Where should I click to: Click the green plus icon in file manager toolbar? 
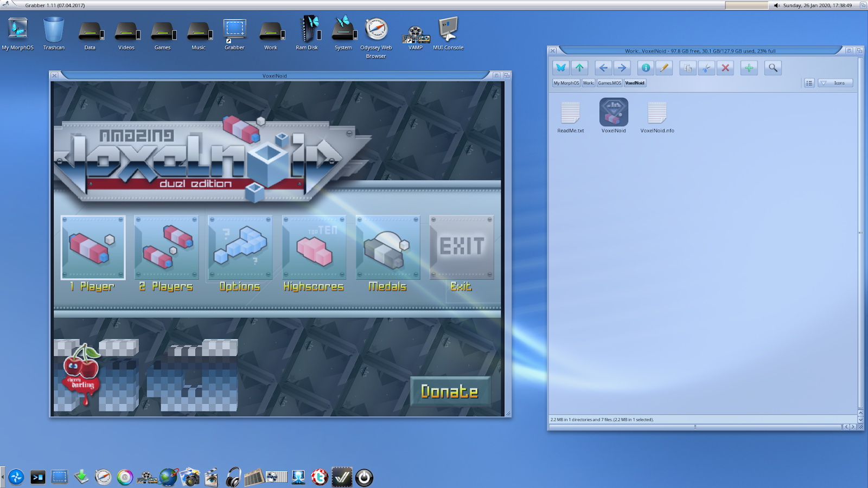pos(749,68)
